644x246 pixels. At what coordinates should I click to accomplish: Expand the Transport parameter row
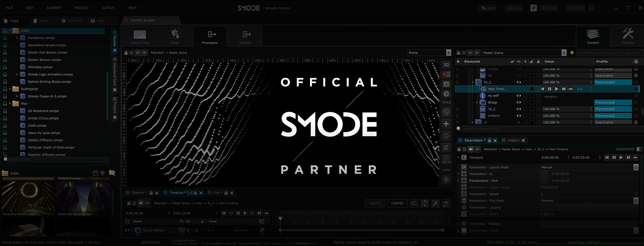tap(459, 157)
